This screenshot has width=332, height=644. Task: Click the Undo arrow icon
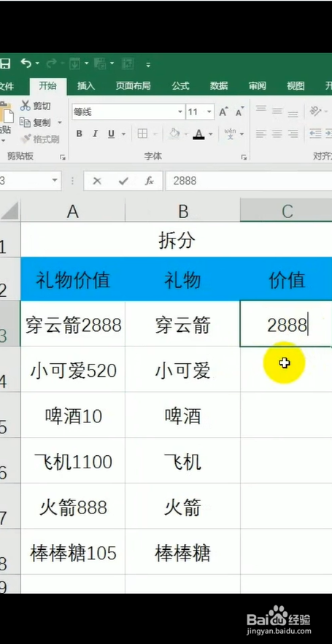[26, 63]
